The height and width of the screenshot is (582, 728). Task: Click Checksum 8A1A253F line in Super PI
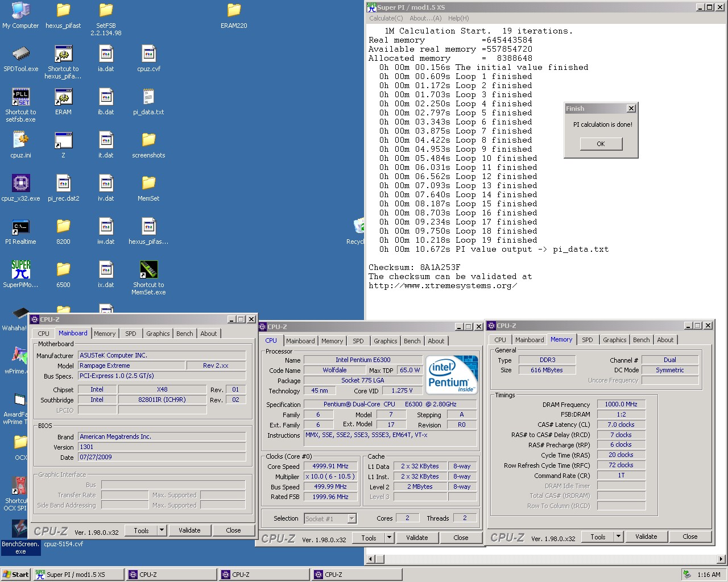415,267
